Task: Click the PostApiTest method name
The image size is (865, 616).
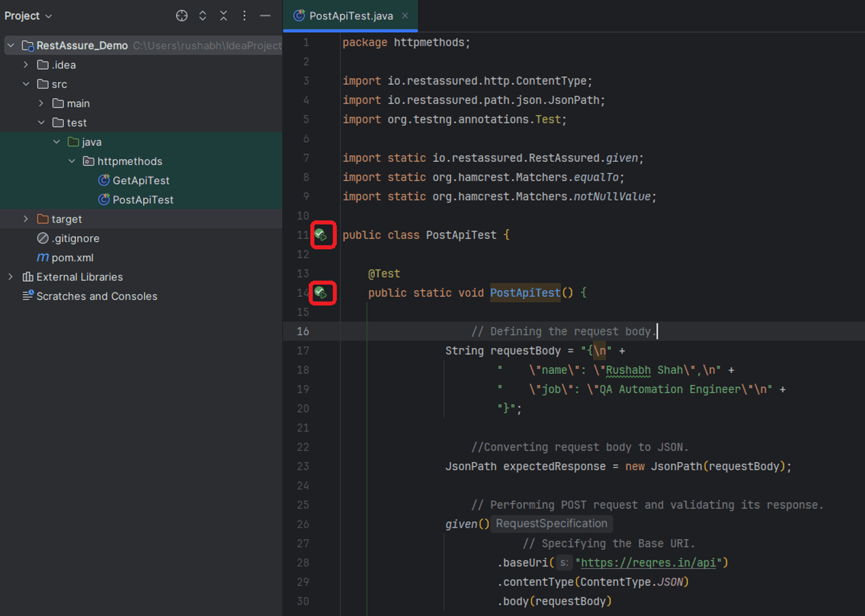Action: (x=525, y=293)
